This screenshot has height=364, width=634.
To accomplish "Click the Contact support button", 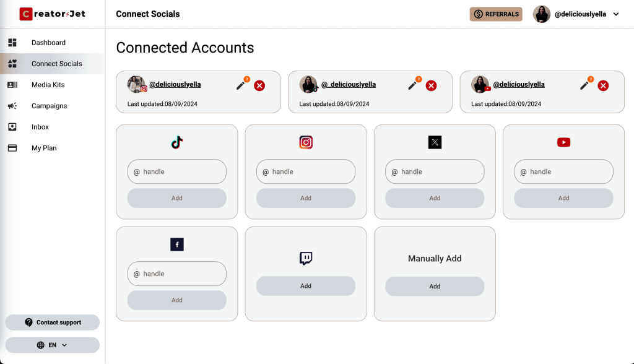I will [52, 323].
